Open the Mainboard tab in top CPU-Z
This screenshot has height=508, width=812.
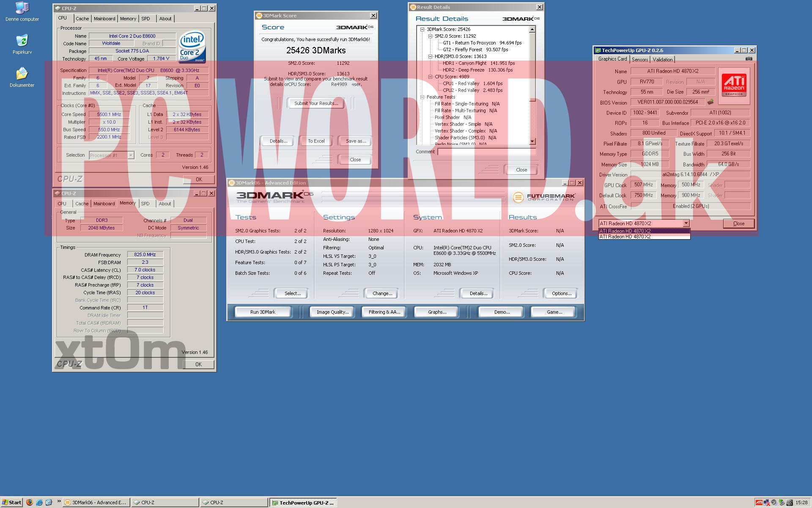[x=104, y=19]
